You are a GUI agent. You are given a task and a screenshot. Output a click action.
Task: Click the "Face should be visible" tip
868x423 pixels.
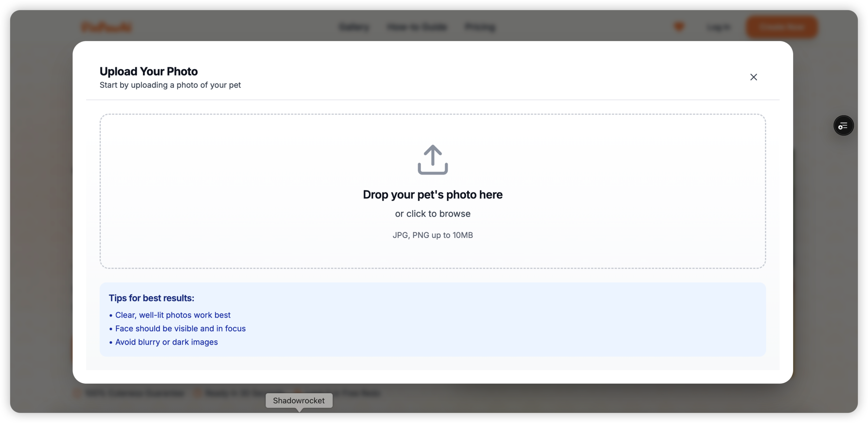(180, 329)
